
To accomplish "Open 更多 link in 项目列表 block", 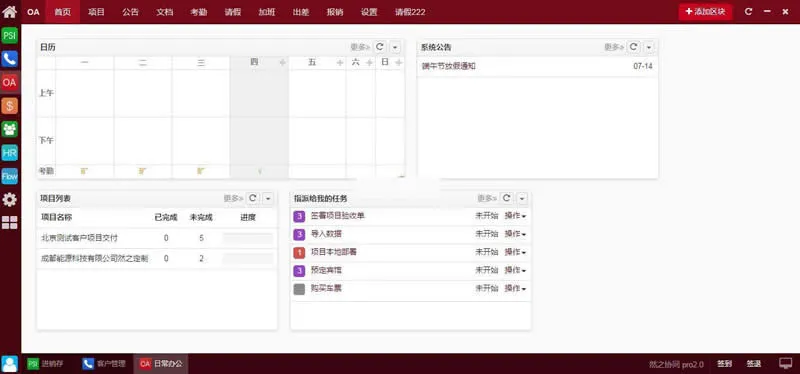I will click(x=234, y=198).
